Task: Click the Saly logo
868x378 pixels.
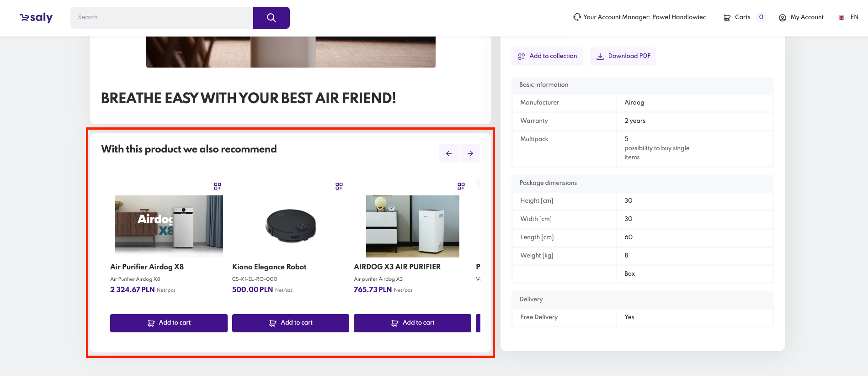Action: coord(36,18)
